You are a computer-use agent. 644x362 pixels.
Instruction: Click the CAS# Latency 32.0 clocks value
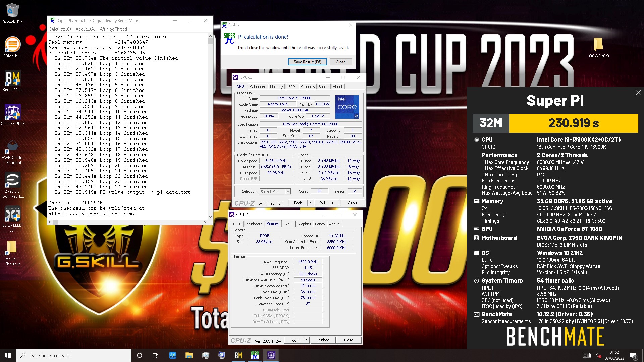click(x=308, y=274)
